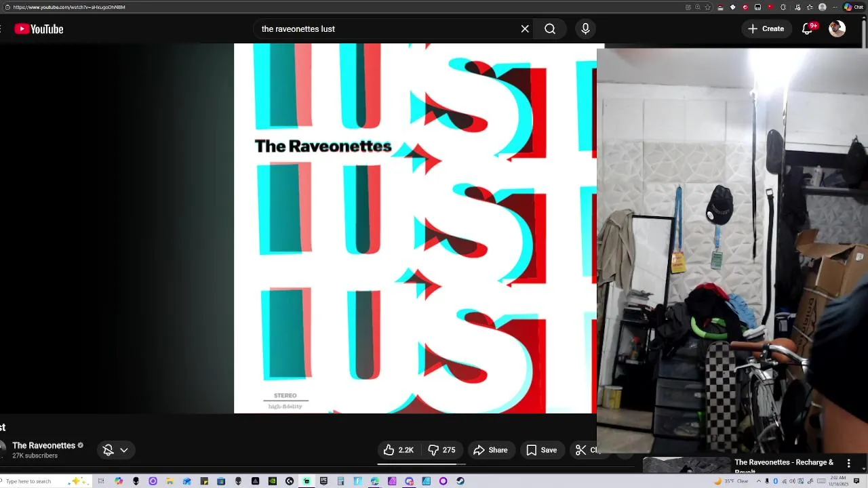
Task: Open the 35°F Clear weather widget
Action: coord(732,481)
